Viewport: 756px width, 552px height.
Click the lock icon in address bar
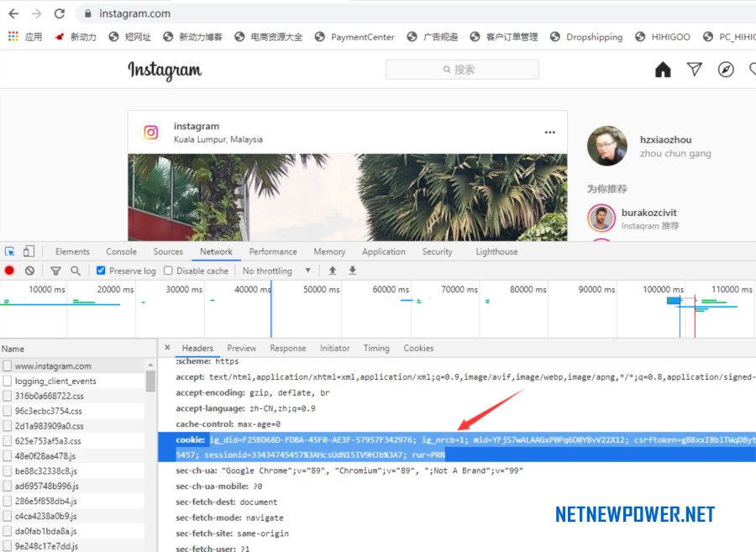tap(87, 13)
